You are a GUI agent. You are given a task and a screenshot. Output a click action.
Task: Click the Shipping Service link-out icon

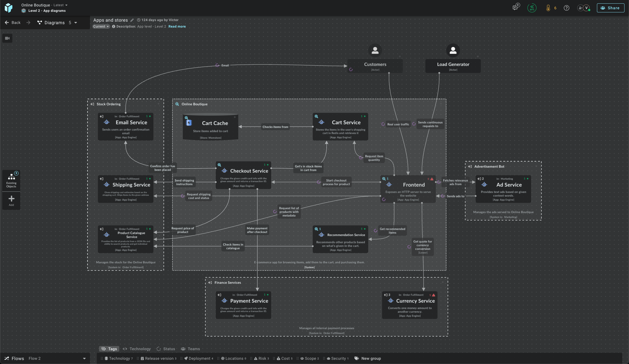point(102,179)
